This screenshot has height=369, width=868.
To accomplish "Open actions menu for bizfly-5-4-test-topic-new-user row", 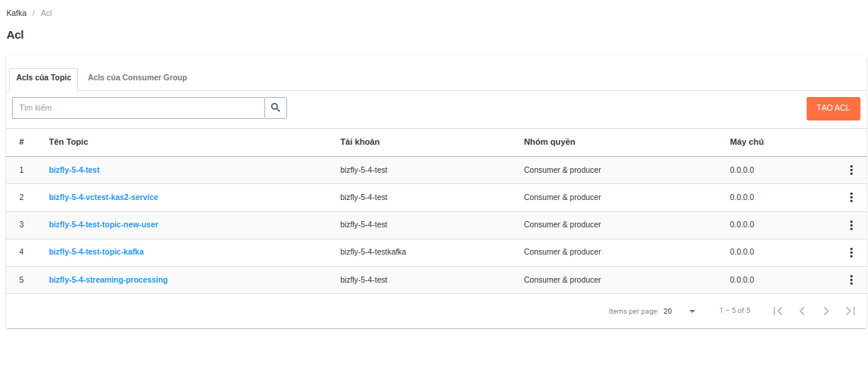I will 851,225.
